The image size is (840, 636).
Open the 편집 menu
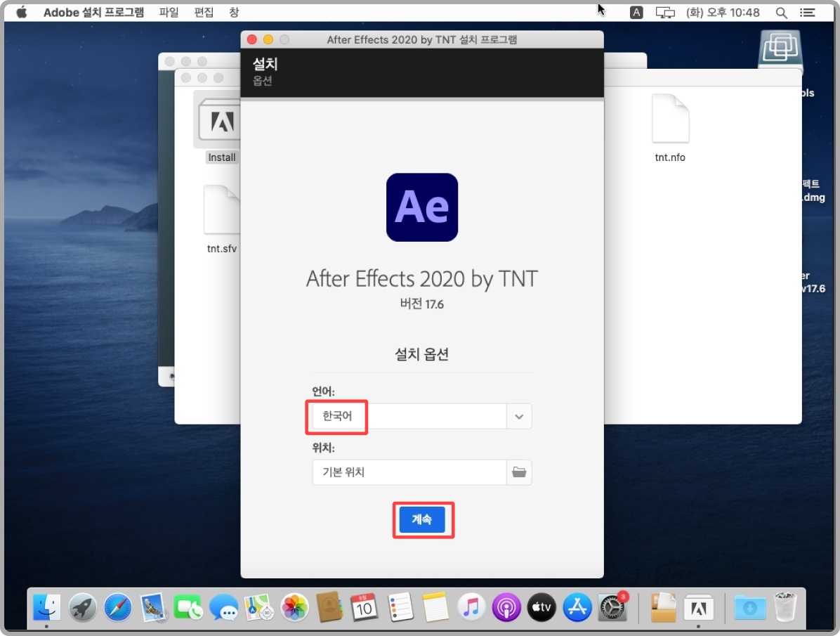click(x=204, y=13)
